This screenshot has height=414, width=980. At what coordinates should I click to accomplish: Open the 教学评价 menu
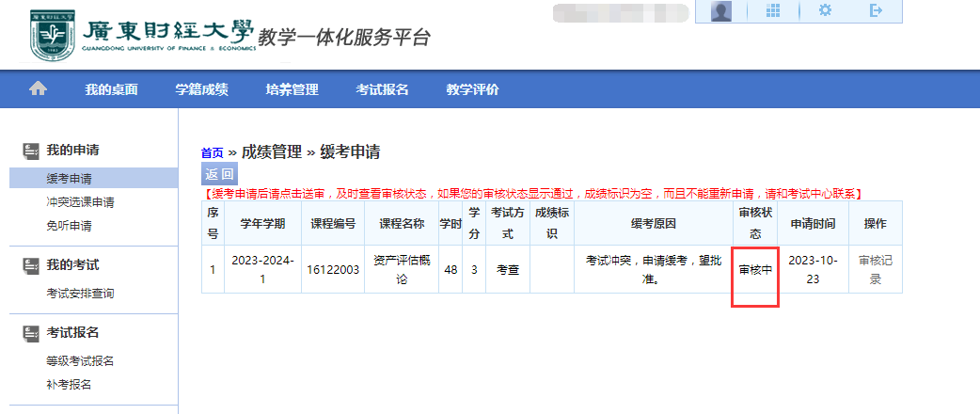(x=472, y=89)
